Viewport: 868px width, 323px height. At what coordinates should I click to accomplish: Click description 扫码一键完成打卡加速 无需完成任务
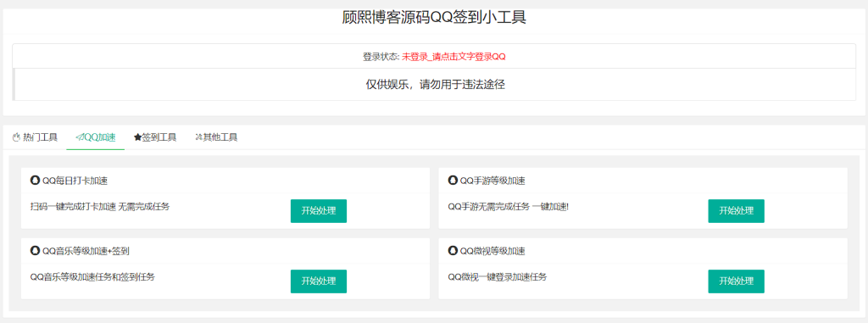point(100,207)
